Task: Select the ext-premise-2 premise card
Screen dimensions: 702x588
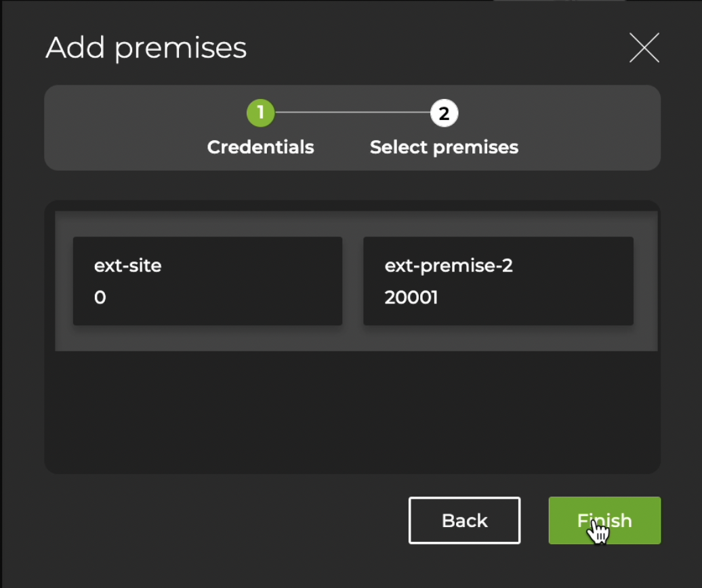Action: (x=498, y=281)
